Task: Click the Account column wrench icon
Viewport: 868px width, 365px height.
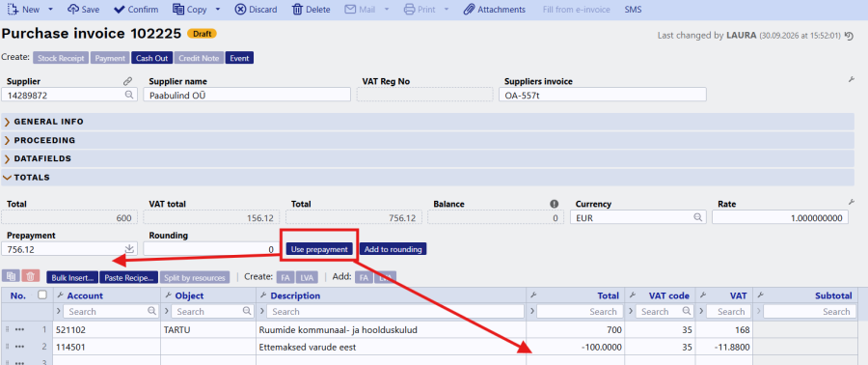Action: click(60, 295)
